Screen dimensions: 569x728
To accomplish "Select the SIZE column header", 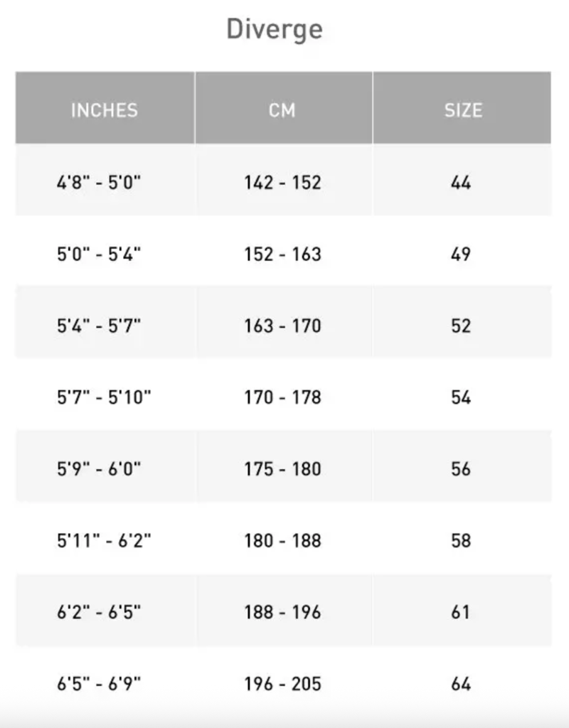I will tap(462, 110).
